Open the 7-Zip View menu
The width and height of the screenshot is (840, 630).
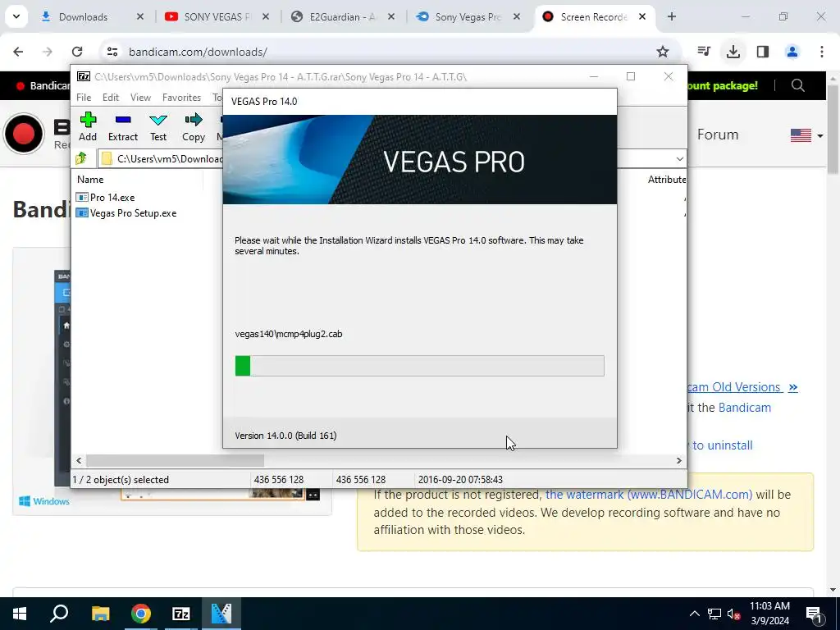[x=140, y=98]
